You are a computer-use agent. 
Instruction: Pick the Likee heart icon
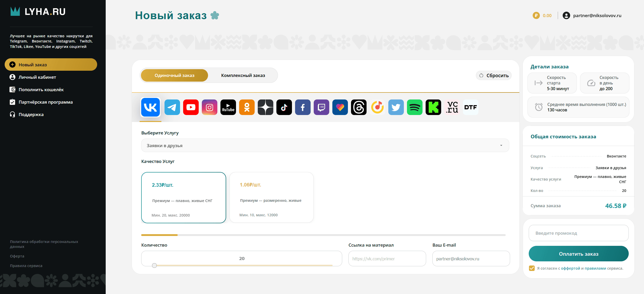340,107
